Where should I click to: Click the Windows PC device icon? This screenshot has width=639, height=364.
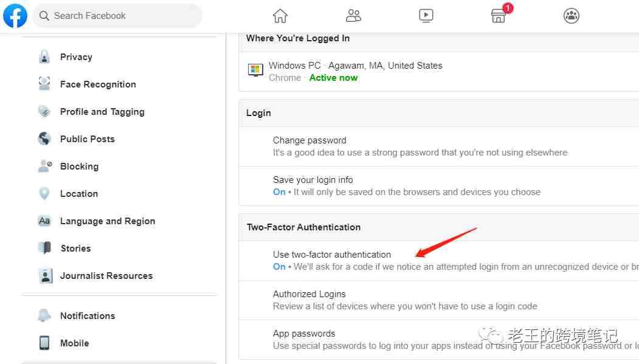click(255, 70)
